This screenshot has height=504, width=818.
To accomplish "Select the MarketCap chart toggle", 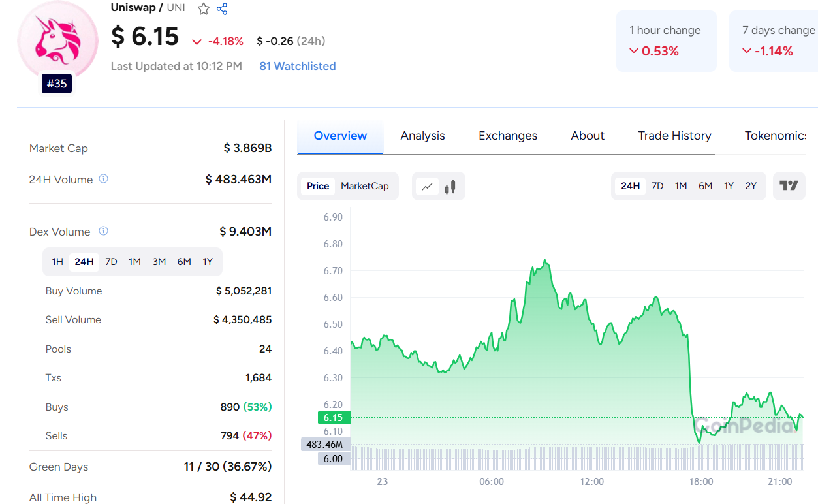I will [x=365, y=186].
